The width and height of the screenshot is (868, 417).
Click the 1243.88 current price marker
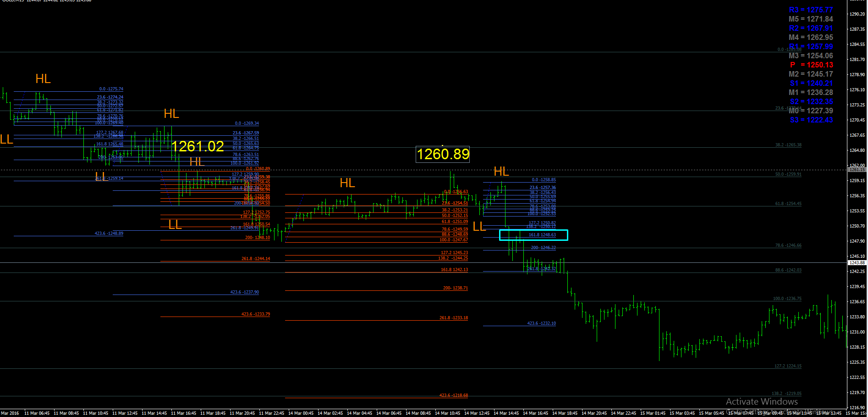pyautogui.click(x=857, y=263)
